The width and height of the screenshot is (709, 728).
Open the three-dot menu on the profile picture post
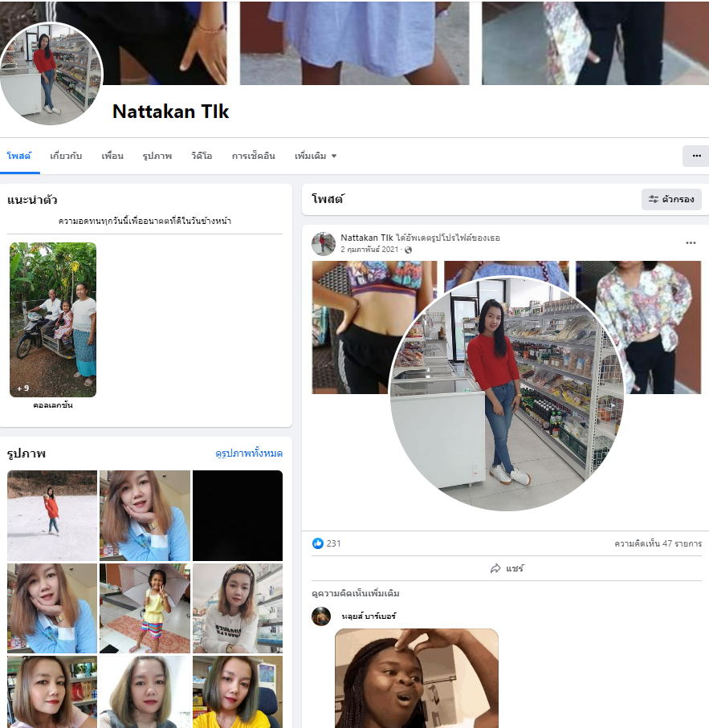(691, 243)
